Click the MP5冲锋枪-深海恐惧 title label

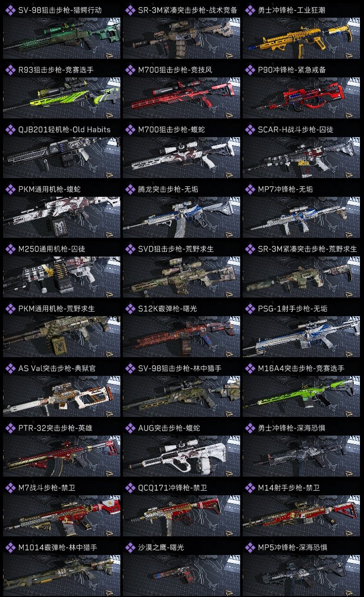point(293,547)
